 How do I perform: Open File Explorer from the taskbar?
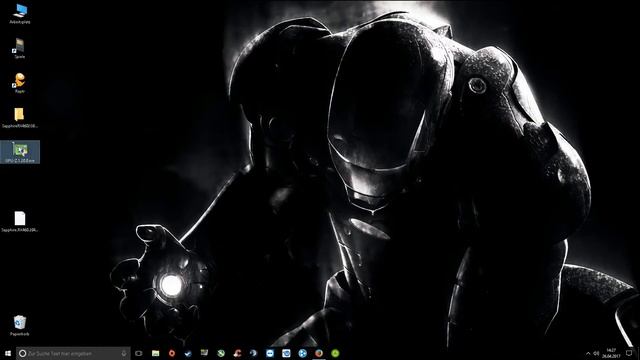pyautogui.click(x=156, y=353)
